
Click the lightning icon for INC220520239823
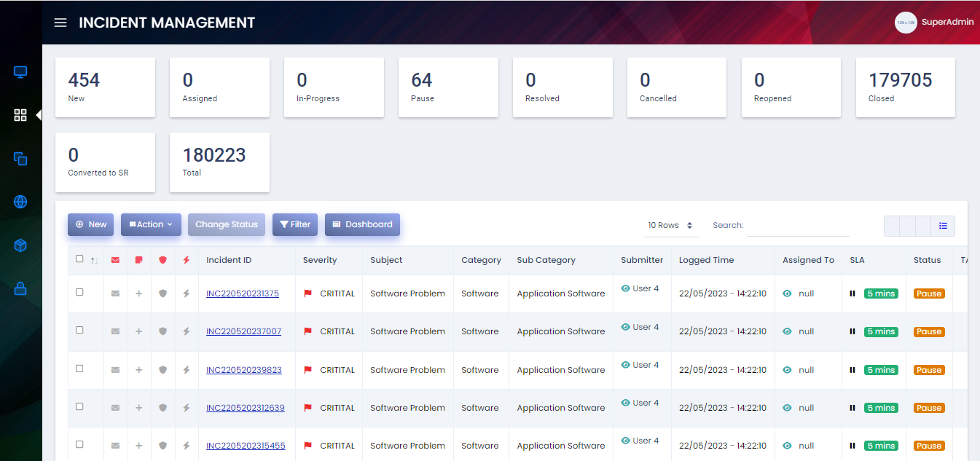tap(187, 370)
